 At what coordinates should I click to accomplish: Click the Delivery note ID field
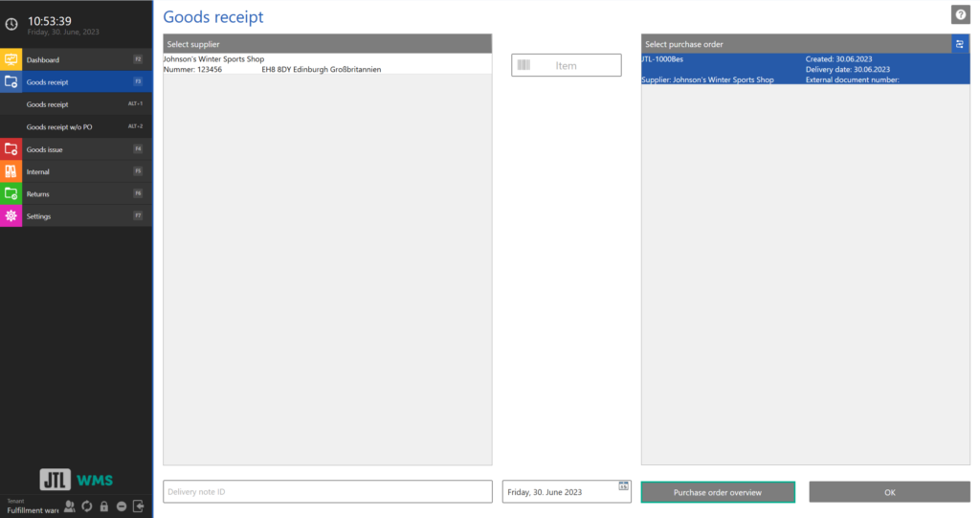tap(327, 492)
